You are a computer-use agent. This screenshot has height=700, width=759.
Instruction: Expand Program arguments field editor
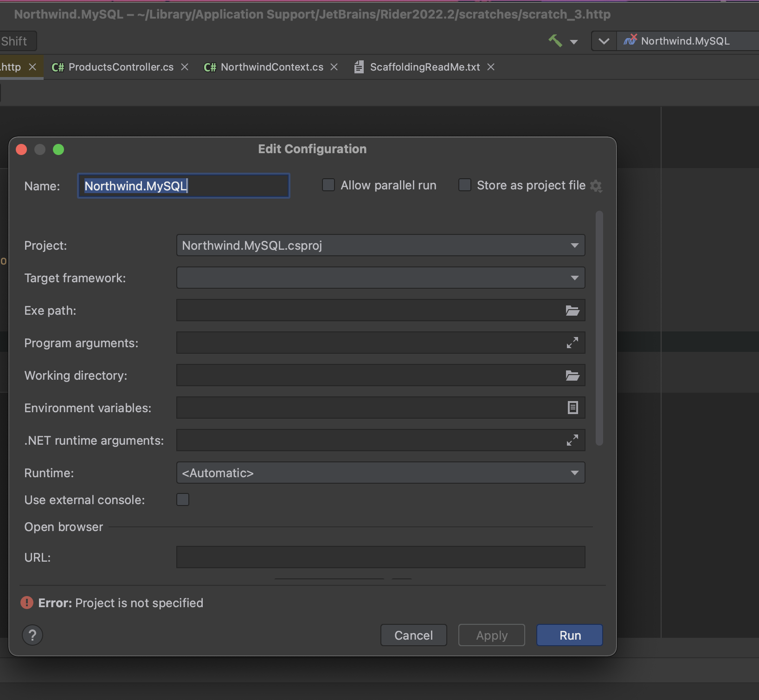click(x=572, y=343)
